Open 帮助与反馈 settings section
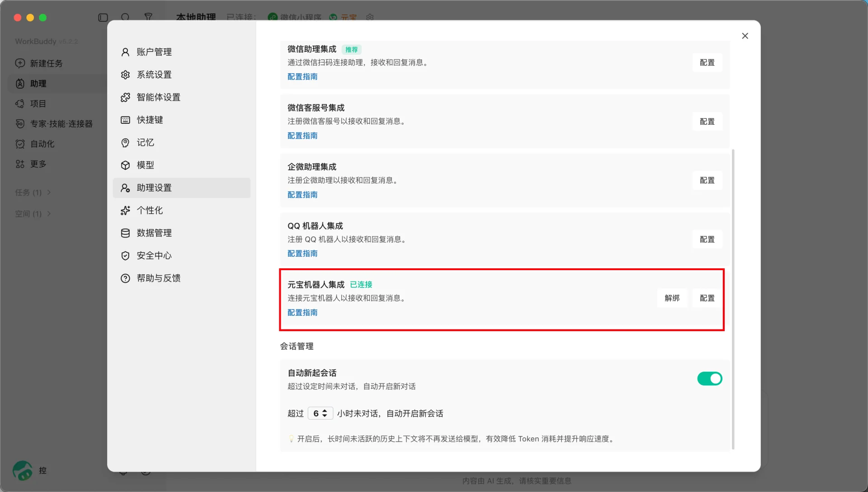This screenshot has width=868, height=492. [x=181, y=278]
